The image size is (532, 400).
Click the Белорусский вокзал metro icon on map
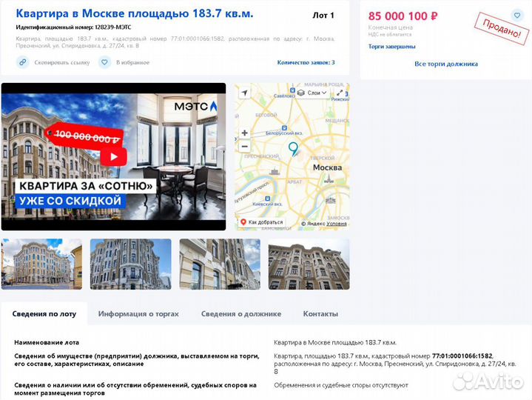[x=284, y=128]
